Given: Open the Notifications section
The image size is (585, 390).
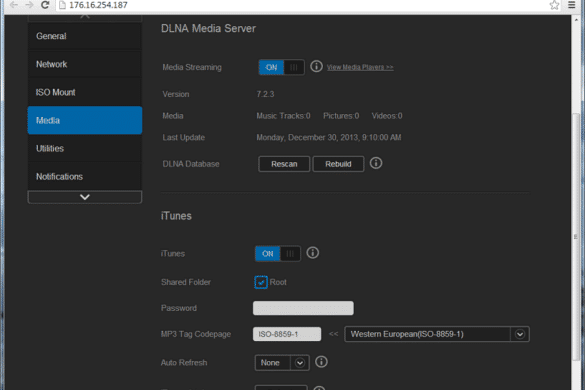Looking at the screenshot, I should pos(85,177).
